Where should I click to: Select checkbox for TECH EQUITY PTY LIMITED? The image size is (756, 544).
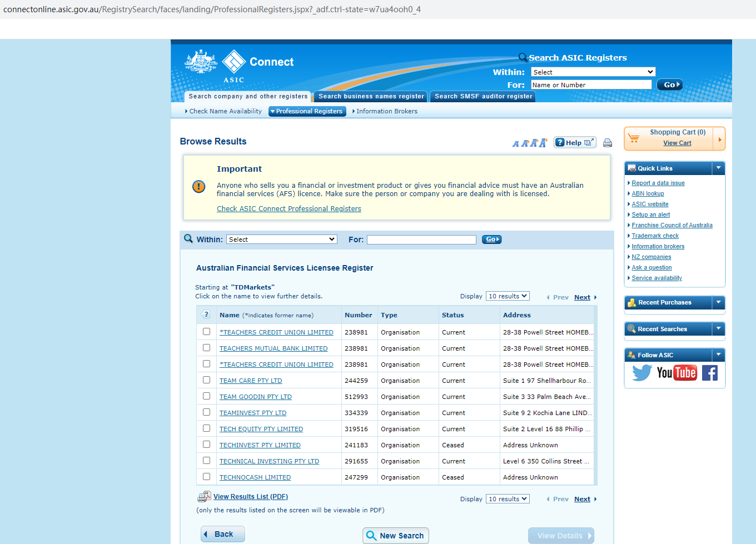206,428
